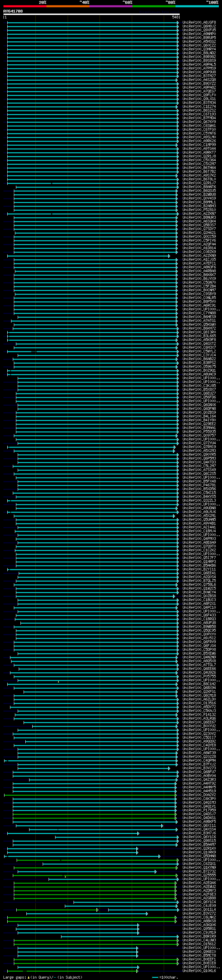Select the UniRef100_Q5B3S7 label

click(199, 225)
